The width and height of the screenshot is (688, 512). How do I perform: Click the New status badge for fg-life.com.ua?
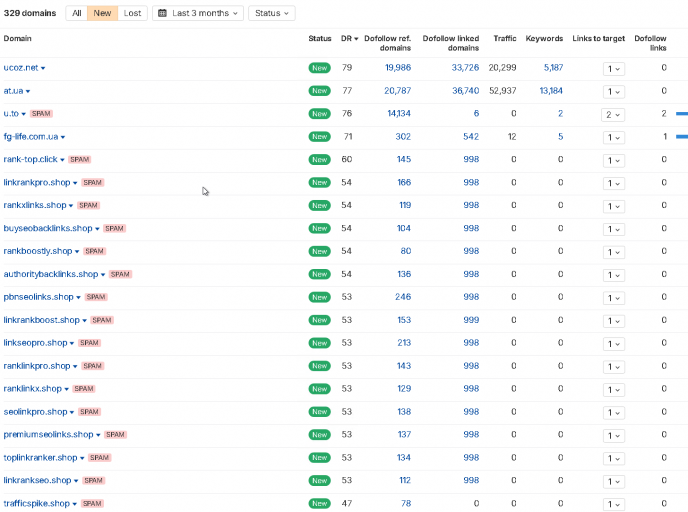[319, 136]
